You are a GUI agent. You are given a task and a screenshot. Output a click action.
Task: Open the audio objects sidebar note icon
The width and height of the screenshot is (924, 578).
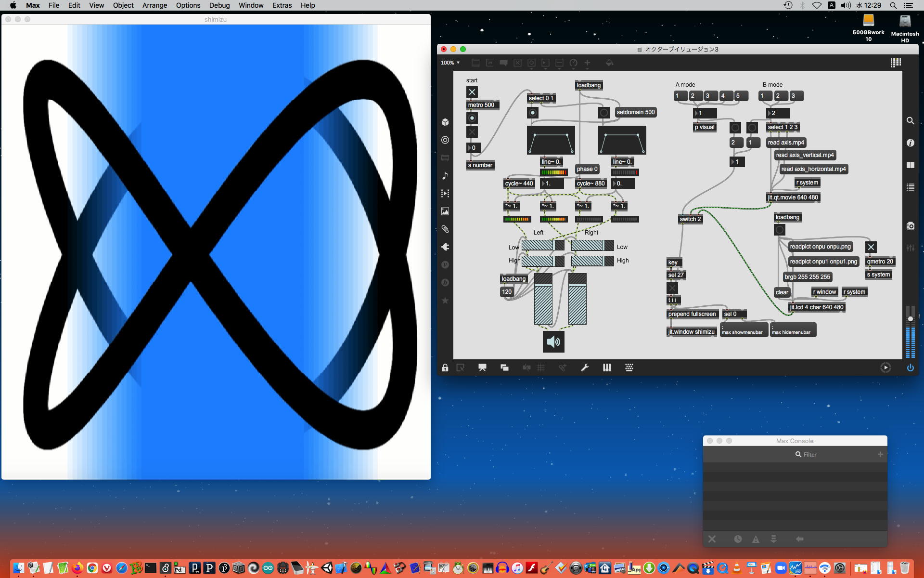[x=445, y=176]
